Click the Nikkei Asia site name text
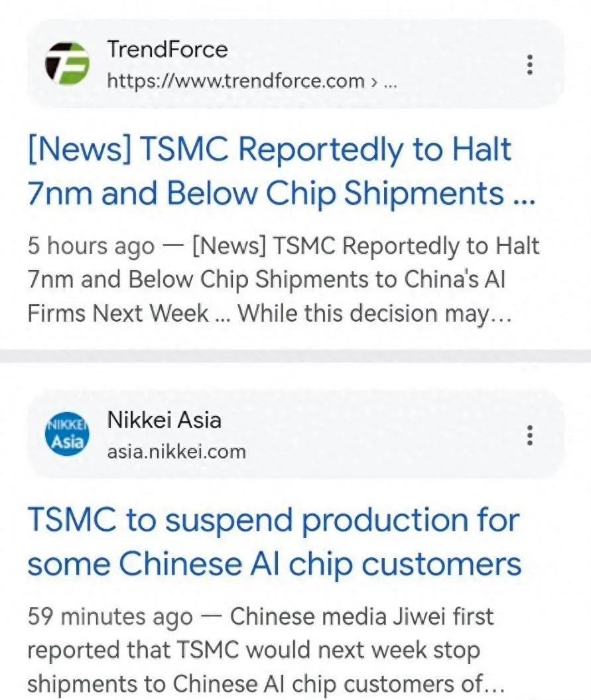 [x=164, y=420]
